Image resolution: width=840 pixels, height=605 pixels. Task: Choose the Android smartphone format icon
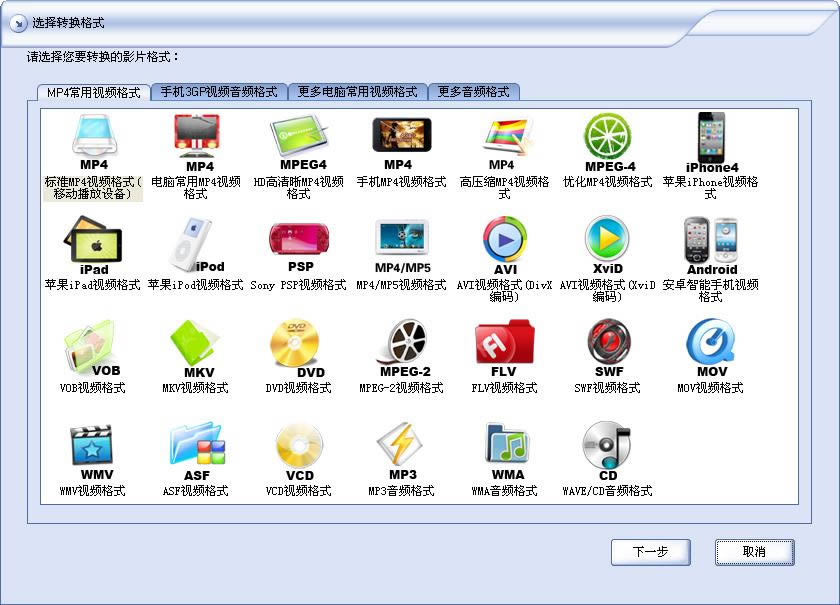pyautogui.click(x=711, y=245)
